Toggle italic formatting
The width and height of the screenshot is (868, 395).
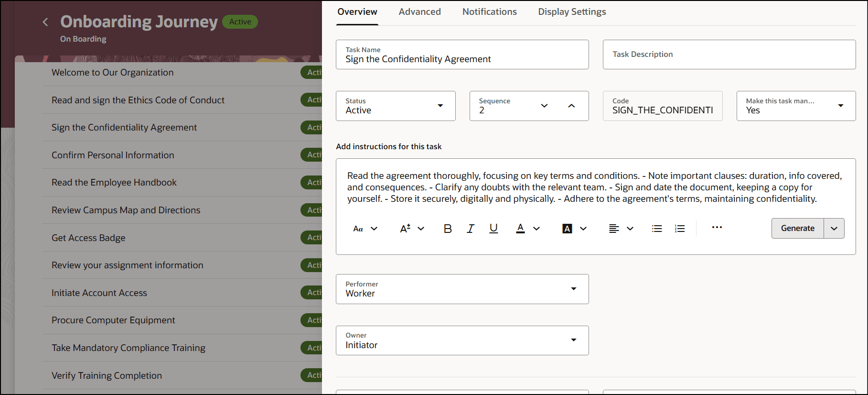click(471, 229)
